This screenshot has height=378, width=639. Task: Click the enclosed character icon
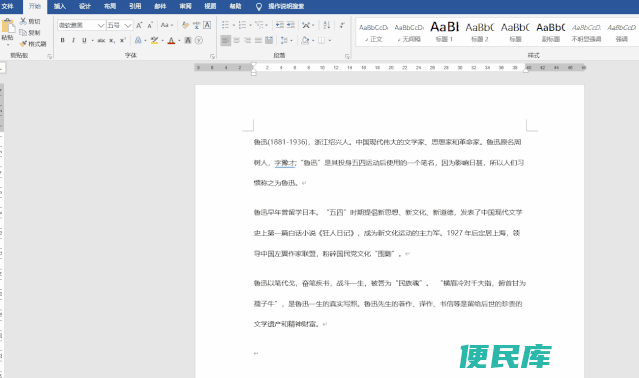click(199, 40)
